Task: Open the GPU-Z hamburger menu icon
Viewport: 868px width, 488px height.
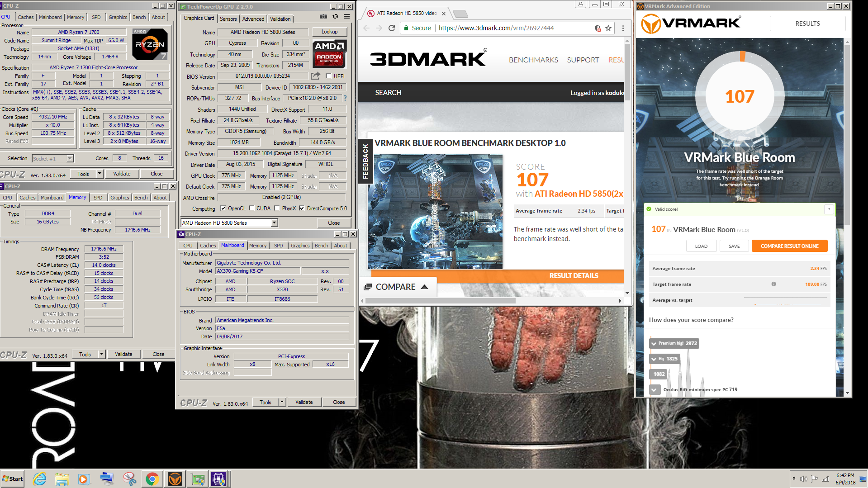Action: [x=347, y=16]
